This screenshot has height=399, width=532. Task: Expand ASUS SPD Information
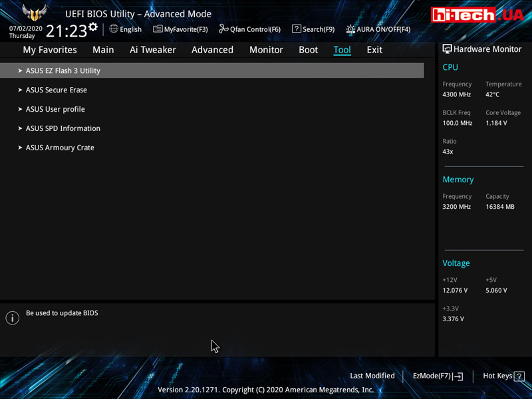coord(63,128)
